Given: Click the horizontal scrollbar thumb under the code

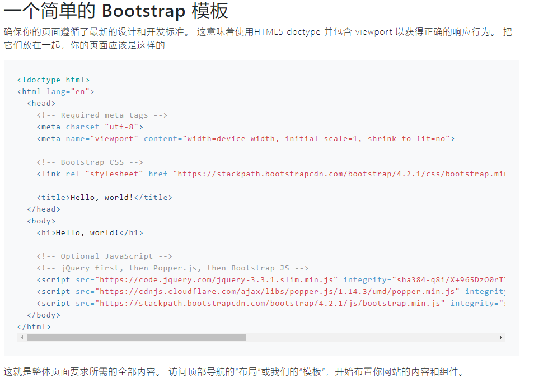Looking at the screenshot, I should tap(137, 338).
